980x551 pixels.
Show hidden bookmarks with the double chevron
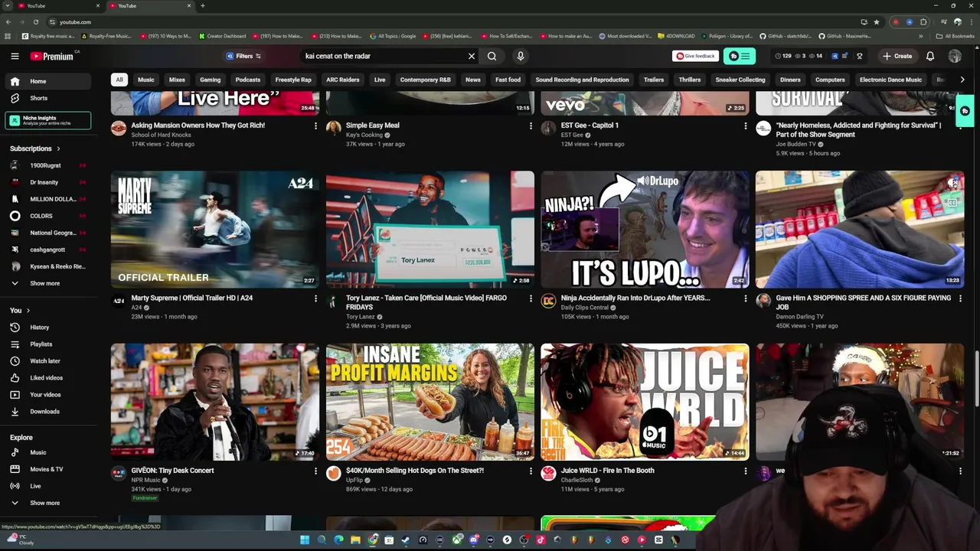point(921,36)
